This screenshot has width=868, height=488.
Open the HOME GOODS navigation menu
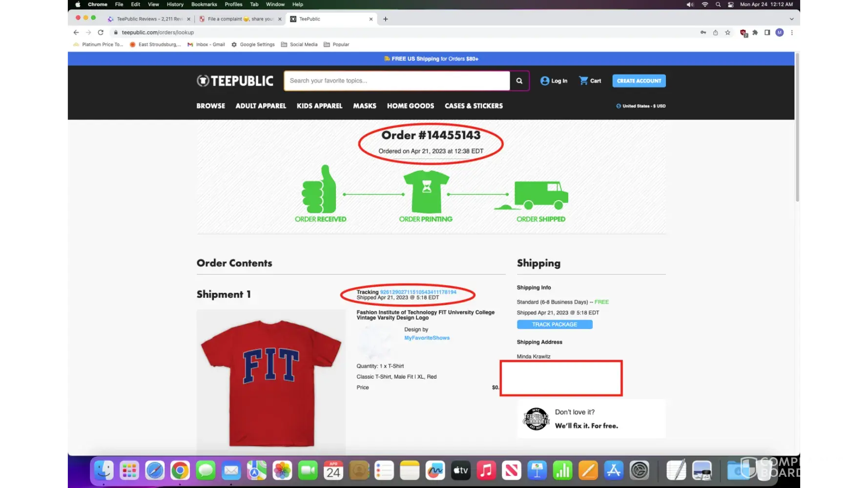click(411, 106)
